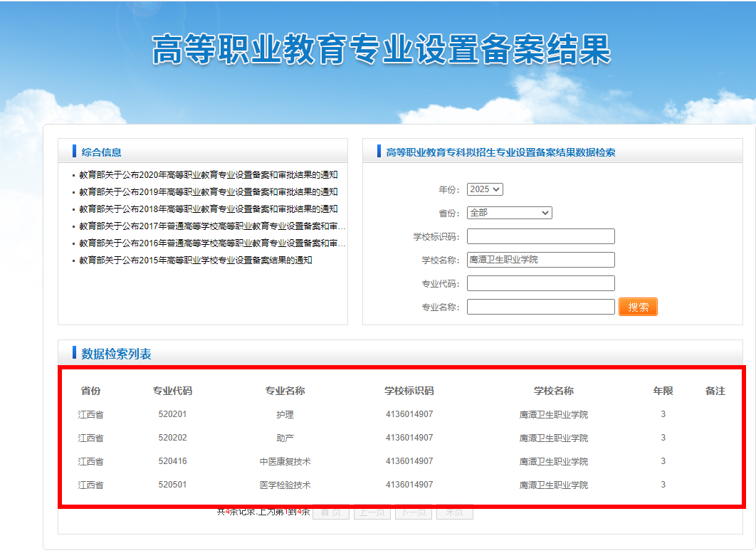The height and width of the screenshot is (553, 756).
Task: Click 江西省 in the 护理 row
Action: tap(90, 415)
